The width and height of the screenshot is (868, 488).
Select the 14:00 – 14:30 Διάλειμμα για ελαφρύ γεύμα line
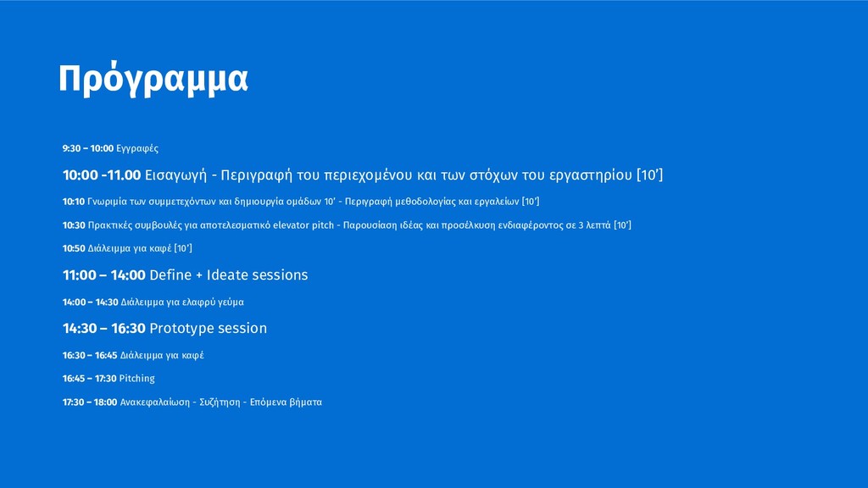pyautogui.click(x=153, y=302)
